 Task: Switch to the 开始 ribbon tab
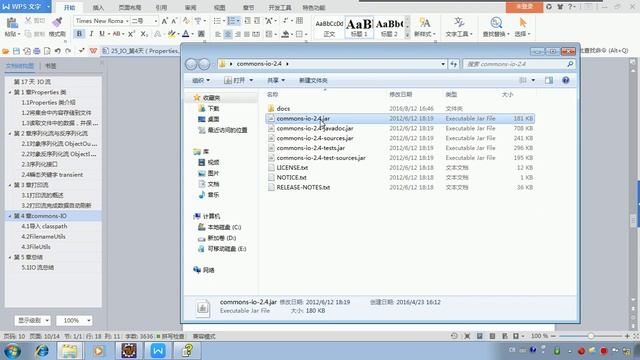[69, 8]
